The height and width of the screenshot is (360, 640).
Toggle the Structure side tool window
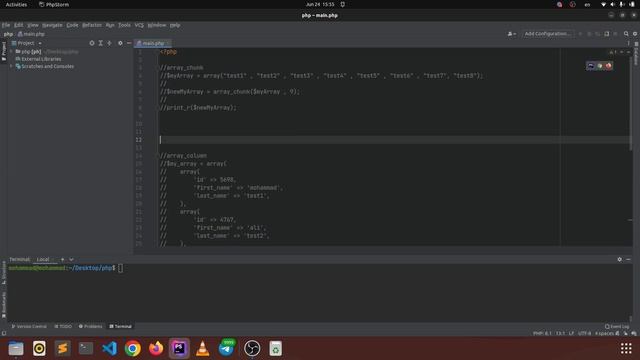click(4, 273)
